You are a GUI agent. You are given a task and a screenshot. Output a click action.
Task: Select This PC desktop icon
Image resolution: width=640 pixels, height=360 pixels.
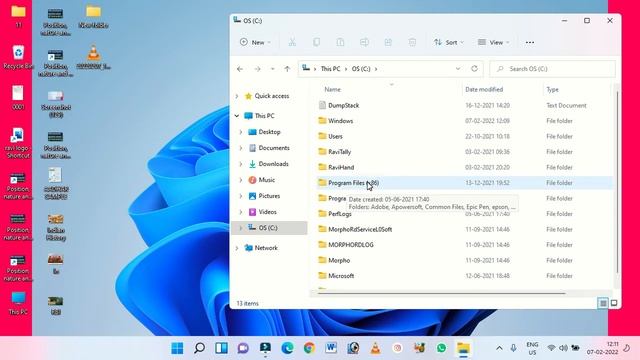(18, 303)
